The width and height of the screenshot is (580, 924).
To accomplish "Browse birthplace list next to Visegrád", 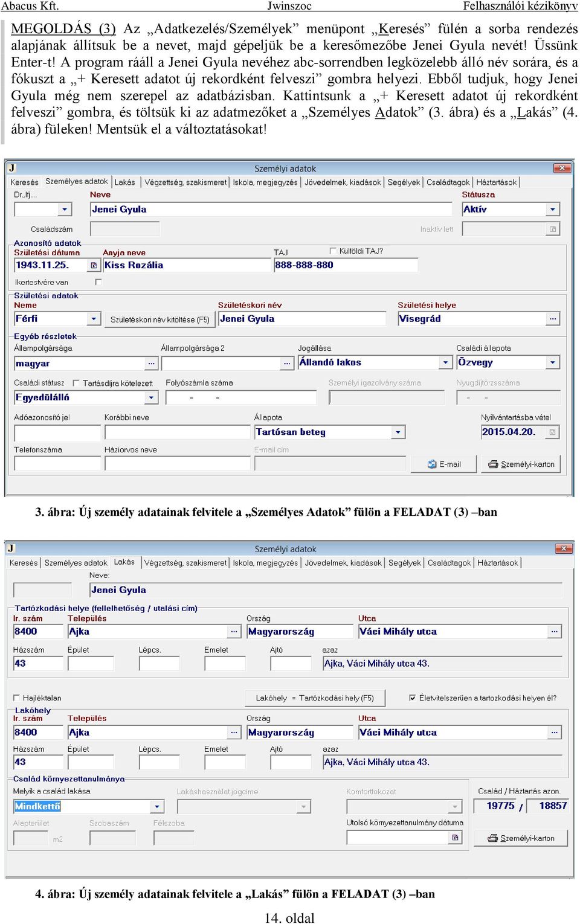I will tap(553, 319).
